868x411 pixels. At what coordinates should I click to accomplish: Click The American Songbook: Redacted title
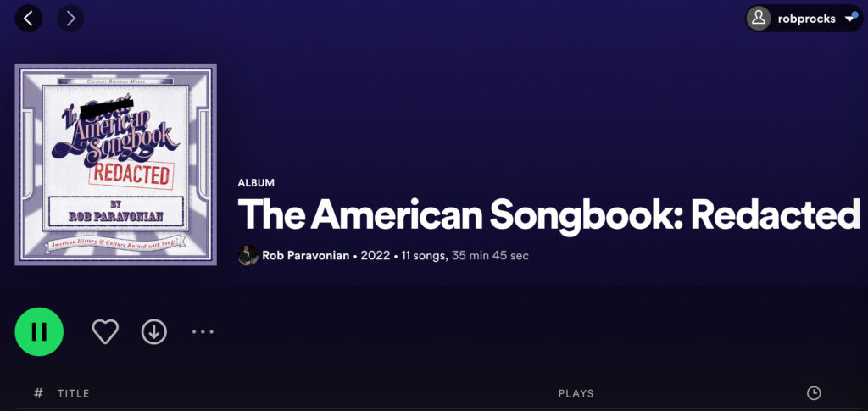click(548, 214)
